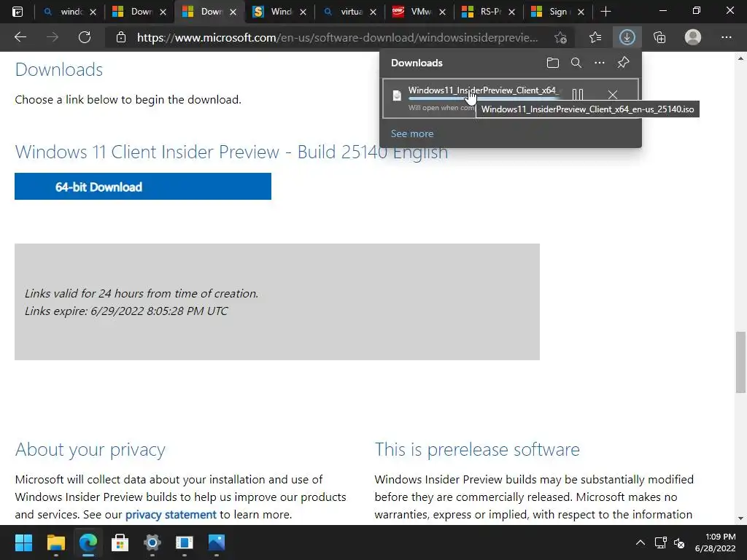Show hidden system tray icons
747x560 pixels.
(x=640, y=542)
